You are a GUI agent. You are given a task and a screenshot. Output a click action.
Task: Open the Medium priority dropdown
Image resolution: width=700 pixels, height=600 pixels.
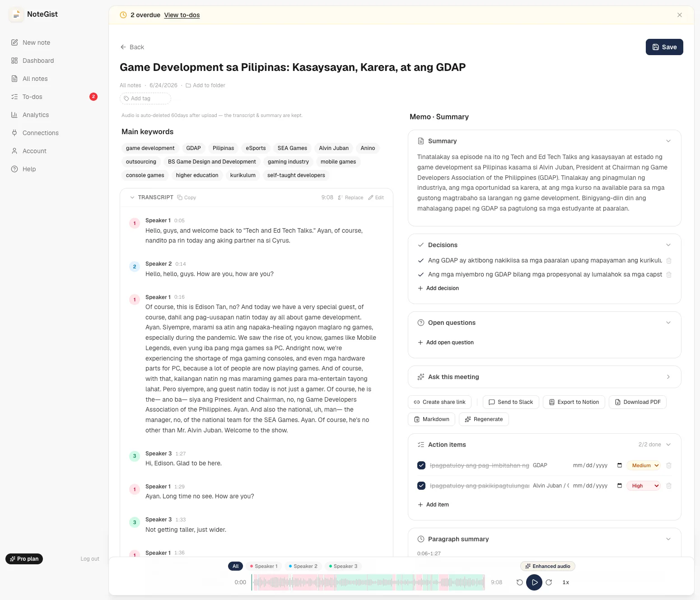[x=644, y=465]
